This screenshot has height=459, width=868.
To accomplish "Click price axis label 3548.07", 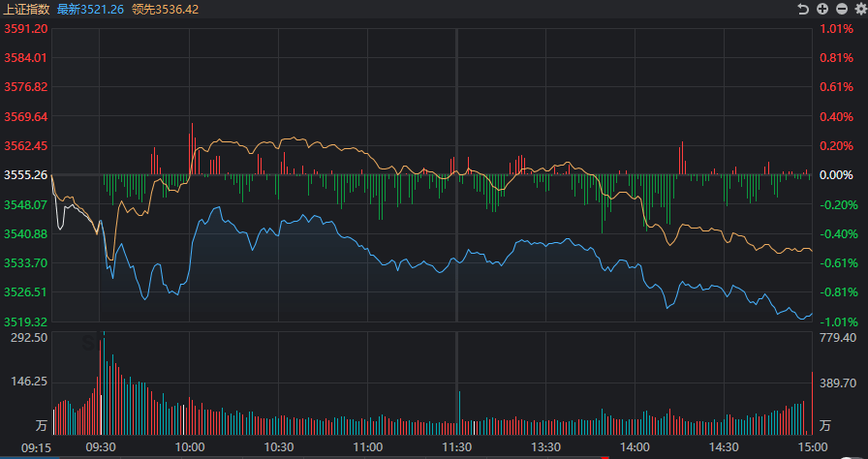I will (x=26, y=204).
